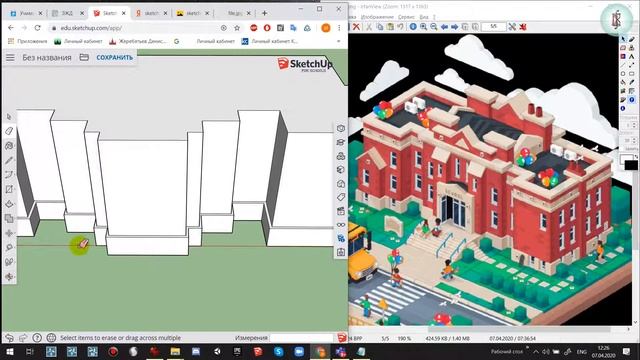Select the Orbit tool at toolbar bottom
Viewport: 640px width, 360px height.
(x=9, y=277)
